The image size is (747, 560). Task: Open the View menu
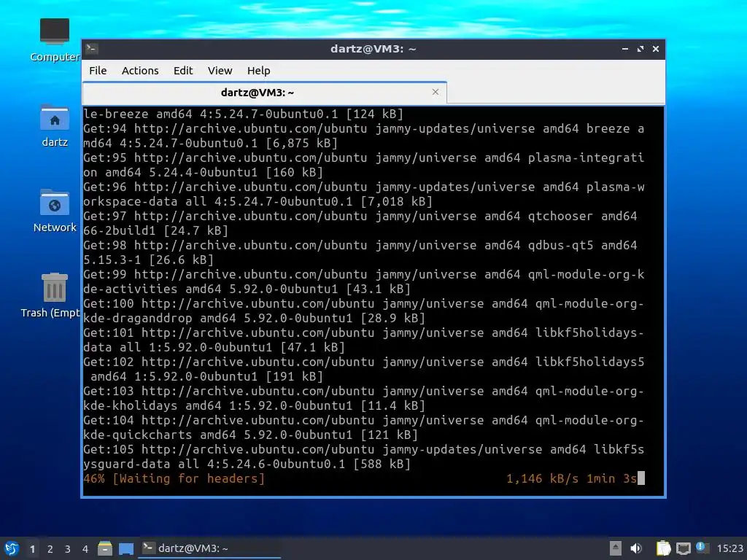tap(220, 71)
